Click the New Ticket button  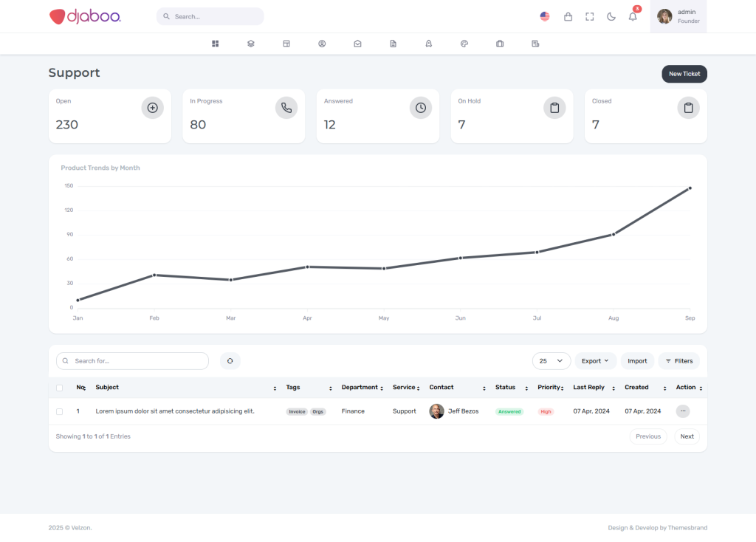pyautogui.click(x=684, y=74)
